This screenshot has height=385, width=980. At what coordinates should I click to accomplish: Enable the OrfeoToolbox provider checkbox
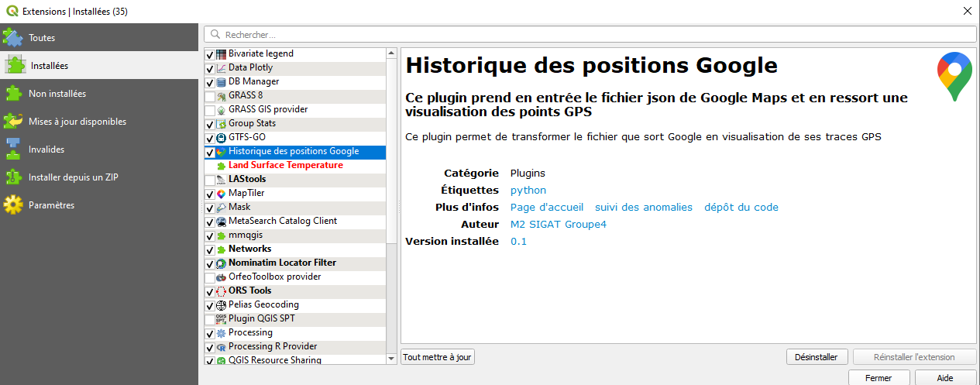[210, 278]
